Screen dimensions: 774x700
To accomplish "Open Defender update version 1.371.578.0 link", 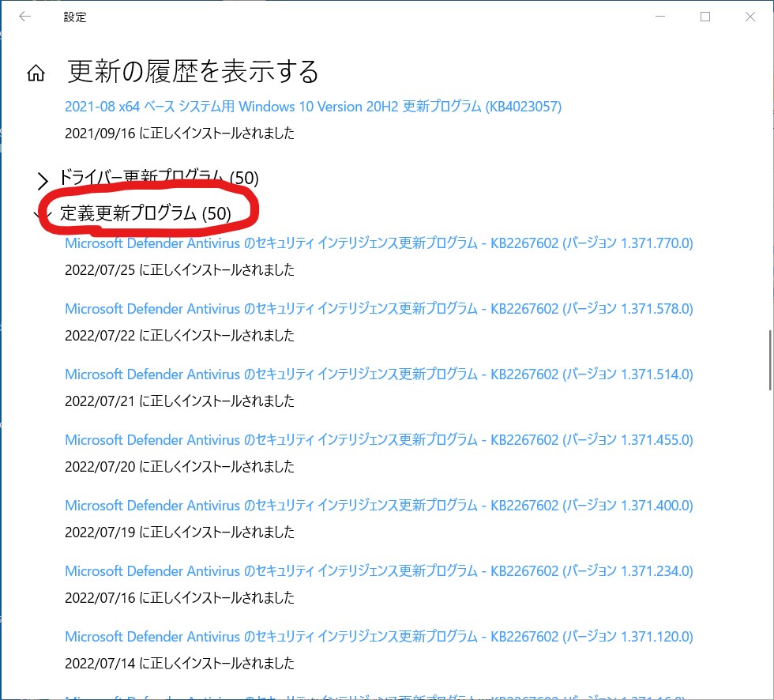I will coord(379,309).
